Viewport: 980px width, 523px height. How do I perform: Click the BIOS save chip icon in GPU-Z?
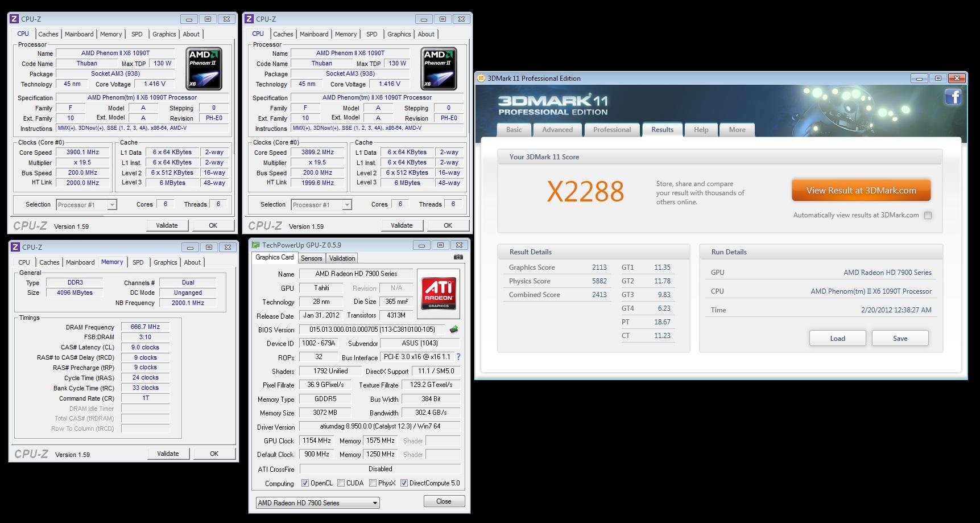(454, 330)
